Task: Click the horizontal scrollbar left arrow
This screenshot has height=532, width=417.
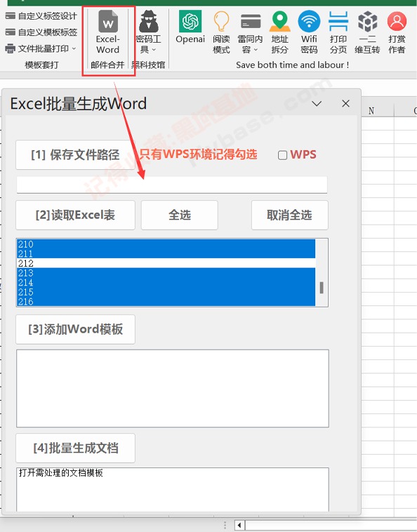Action: point(239,525)
